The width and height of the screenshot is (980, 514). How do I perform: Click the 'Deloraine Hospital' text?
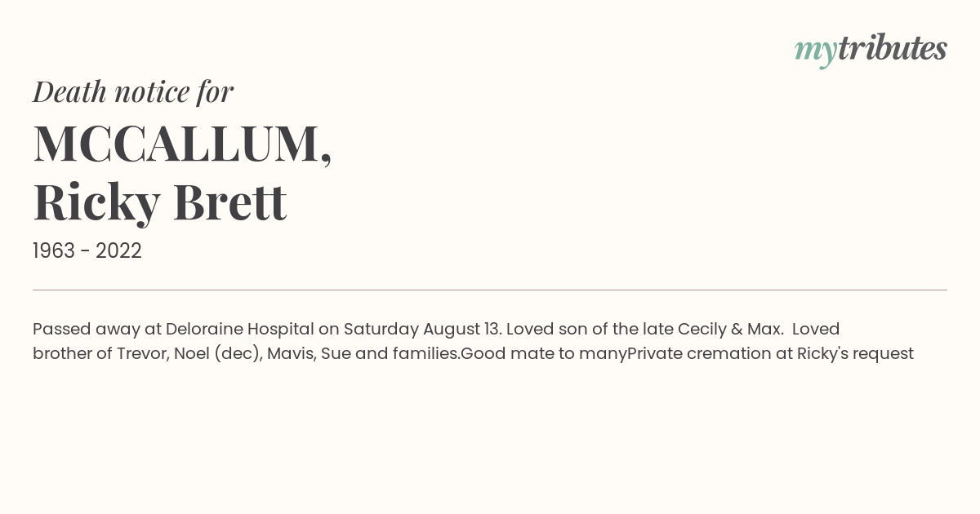240,330
